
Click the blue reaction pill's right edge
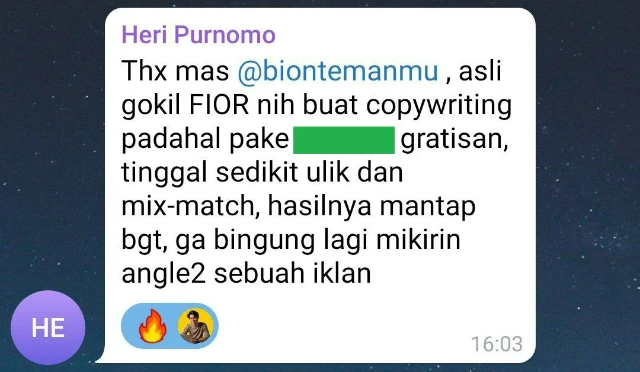coord(216,326)
